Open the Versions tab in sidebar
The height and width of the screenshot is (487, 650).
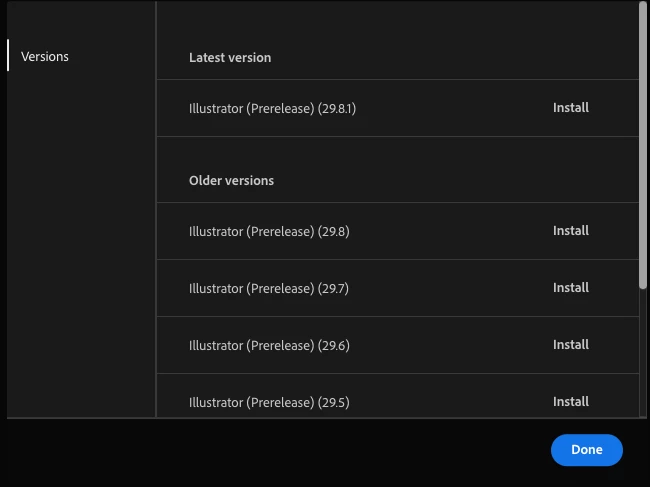pos(45,56)
